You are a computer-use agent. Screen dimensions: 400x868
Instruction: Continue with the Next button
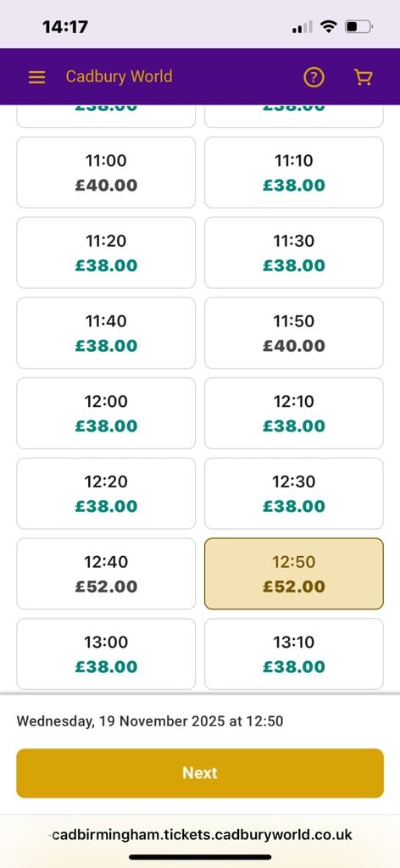[x=200, y=773]
